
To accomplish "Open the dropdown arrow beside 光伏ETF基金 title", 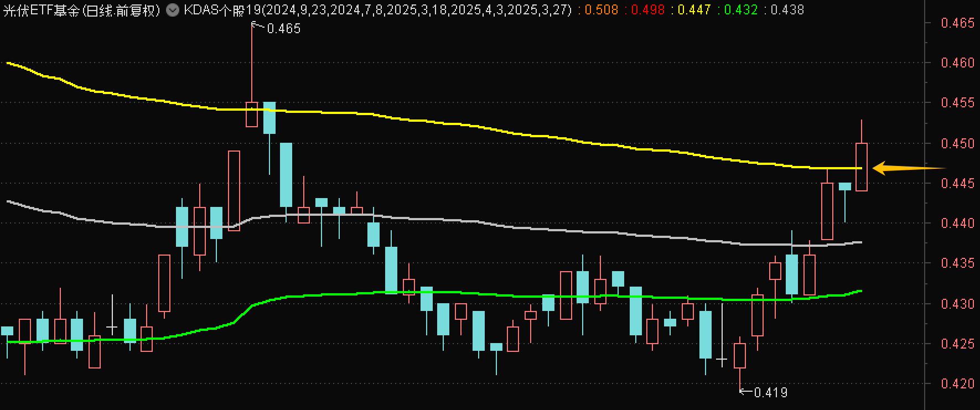I will tap(173, 10).
